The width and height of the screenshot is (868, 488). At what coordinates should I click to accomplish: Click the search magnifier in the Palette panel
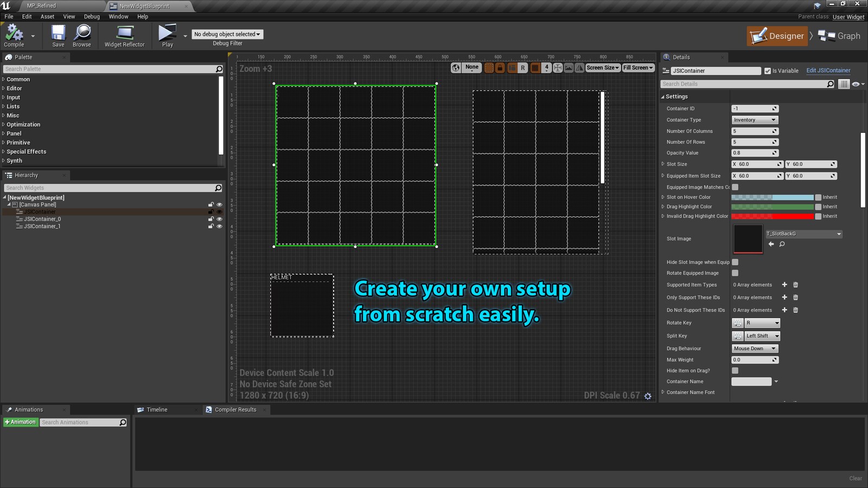point(218,69)
